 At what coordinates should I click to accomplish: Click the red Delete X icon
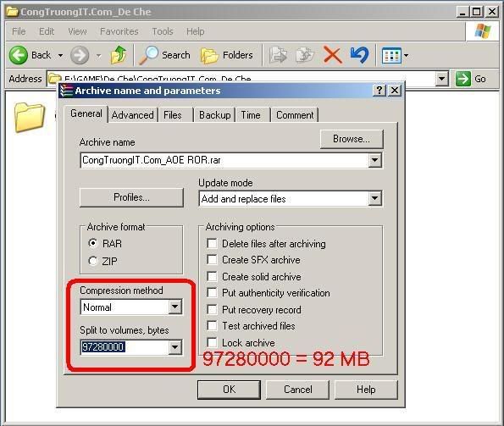click(332, 55)
